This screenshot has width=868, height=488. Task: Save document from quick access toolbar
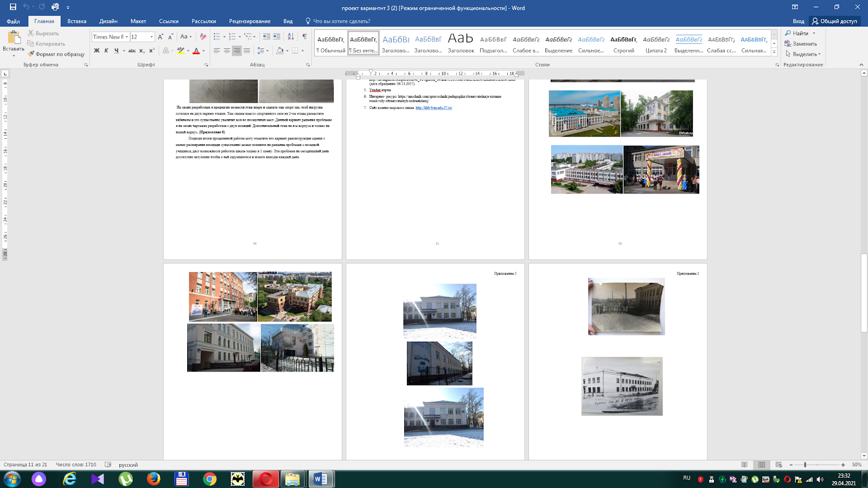tap(13, 7)
